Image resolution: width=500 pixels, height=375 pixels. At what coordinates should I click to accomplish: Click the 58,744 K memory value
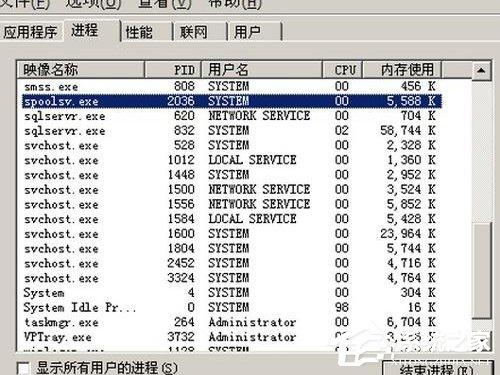coord(408,130)
